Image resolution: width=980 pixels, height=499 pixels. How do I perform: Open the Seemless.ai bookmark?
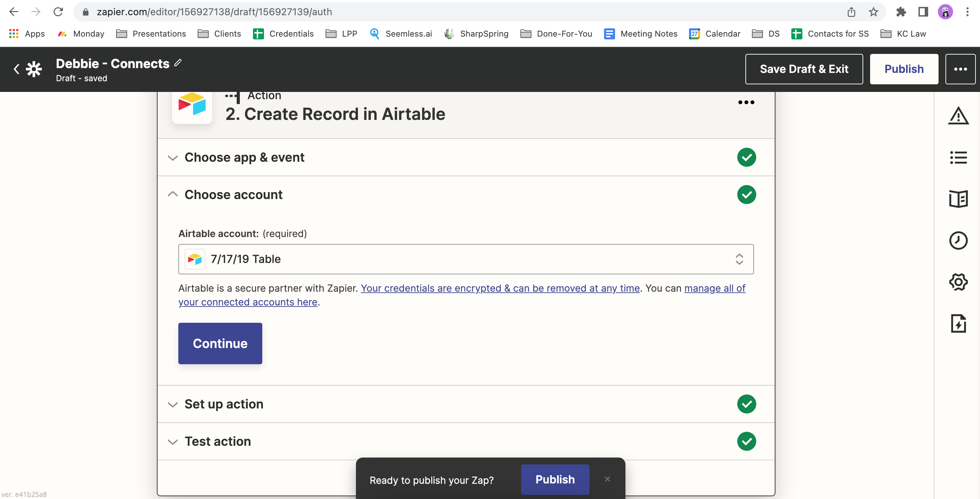tap(401, 34)
